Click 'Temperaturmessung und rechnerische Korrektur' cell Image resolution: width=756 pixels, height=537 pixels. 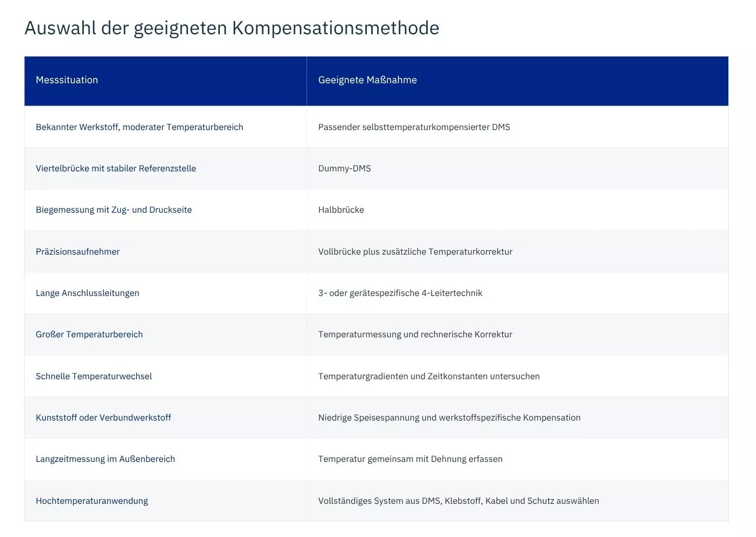(518, 335)
